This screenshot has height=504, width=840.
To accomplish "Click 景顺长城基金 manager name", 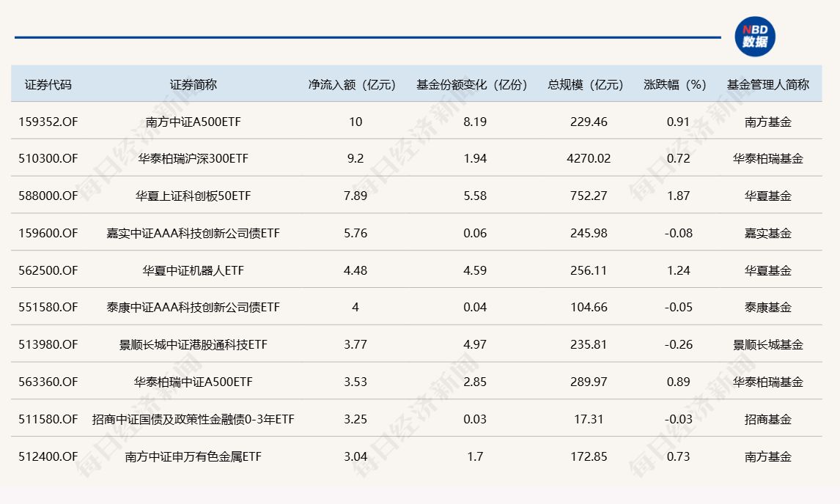I will (767, 344).
